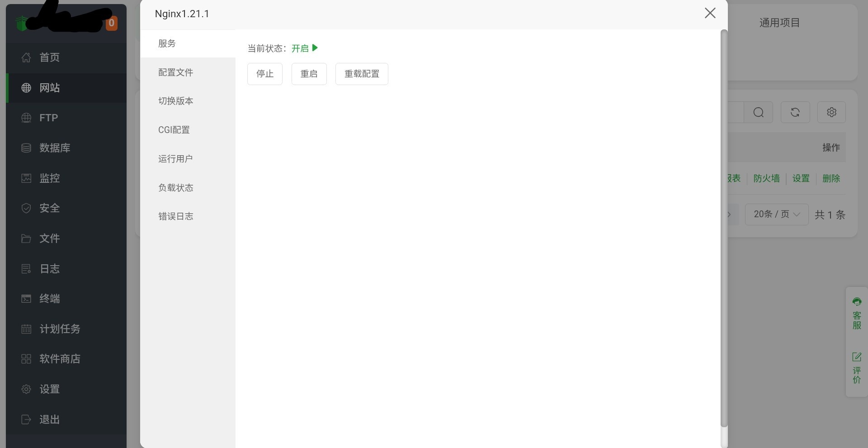Viewport: 868px width, 448px height.
Task: Click the 重载配置 button
Action: pyautogui.click(x=362, y=74)
